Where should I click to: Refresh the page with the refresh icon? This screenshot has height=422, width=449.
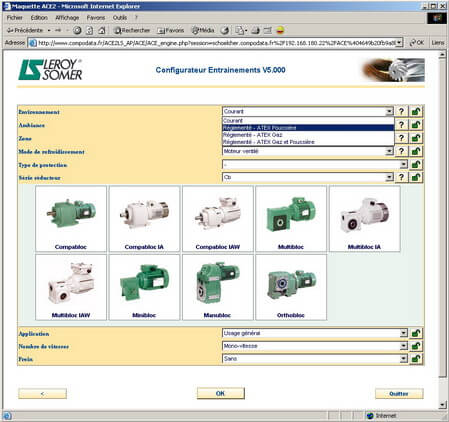coord(89,30)
